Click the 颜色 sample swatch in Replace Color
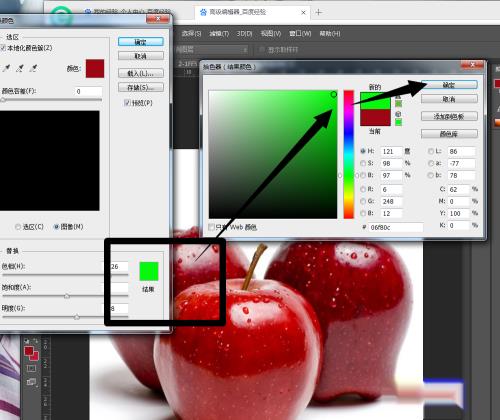This screenshot has width=500, height=420. pyautogui.click(x=95, y=69)
